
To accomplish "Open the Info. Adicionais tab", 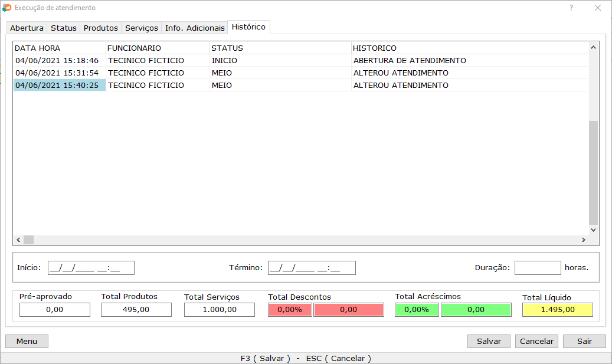I will point(195,28).
